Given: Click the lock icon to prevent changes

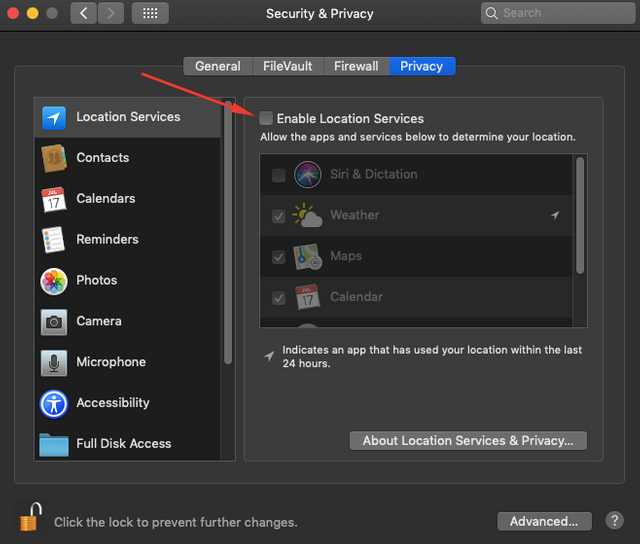Looking at the screenshot, I should pos(31,517).
